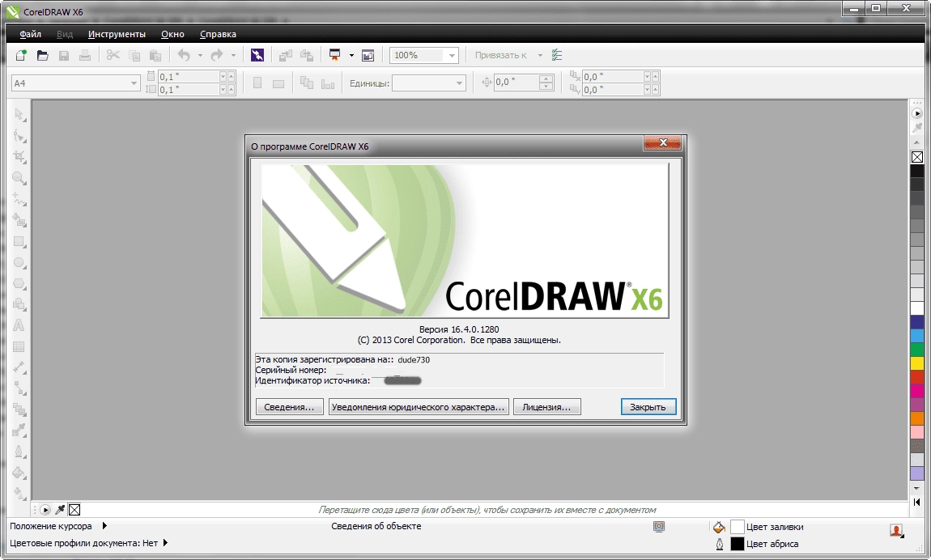This screenshot has height=560, width=931.
Task: Click the Import icon
Action: pos(286,55)
